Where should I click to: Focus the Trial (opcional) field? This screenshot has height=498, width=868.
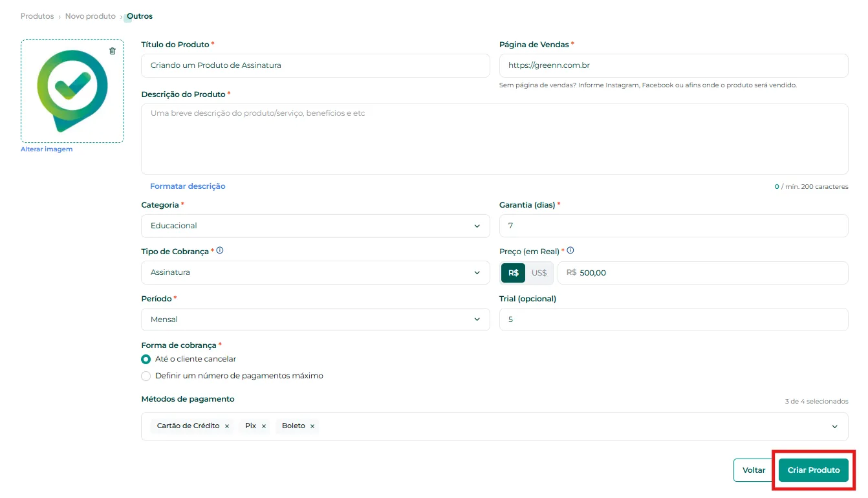pyautogui.click(x=673, y=319)
